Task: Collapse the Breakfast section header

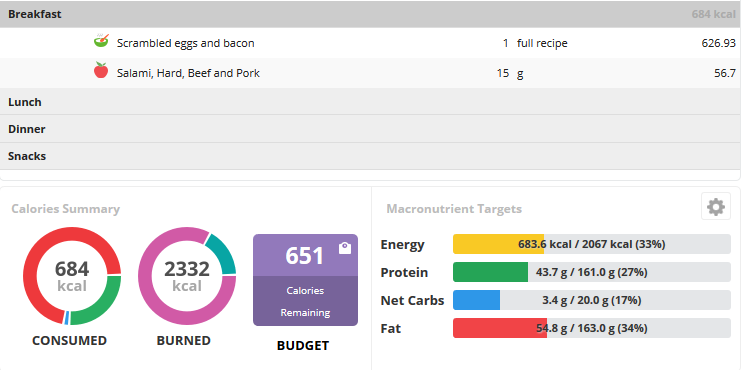Action: 370,14
